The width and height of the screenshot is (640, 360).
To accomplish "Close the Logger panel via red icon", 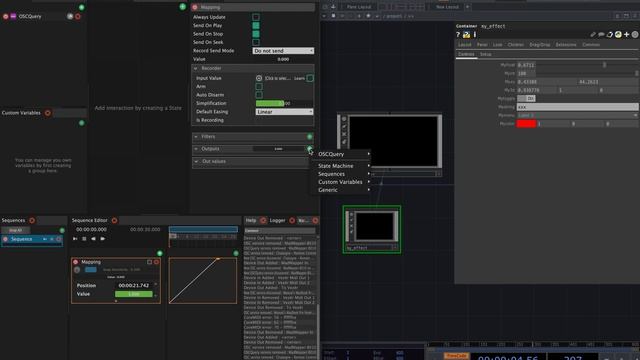I will pyautogui.click(x=292, y=220).
